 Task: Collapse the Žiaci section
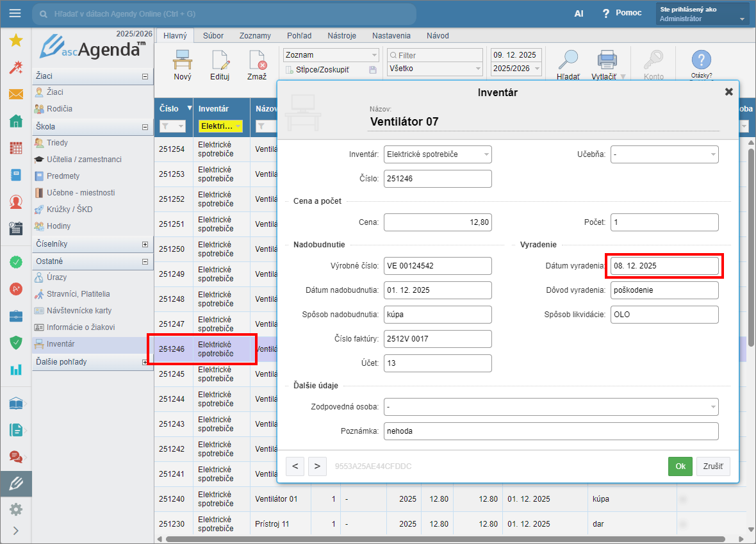tap(145, 76)
